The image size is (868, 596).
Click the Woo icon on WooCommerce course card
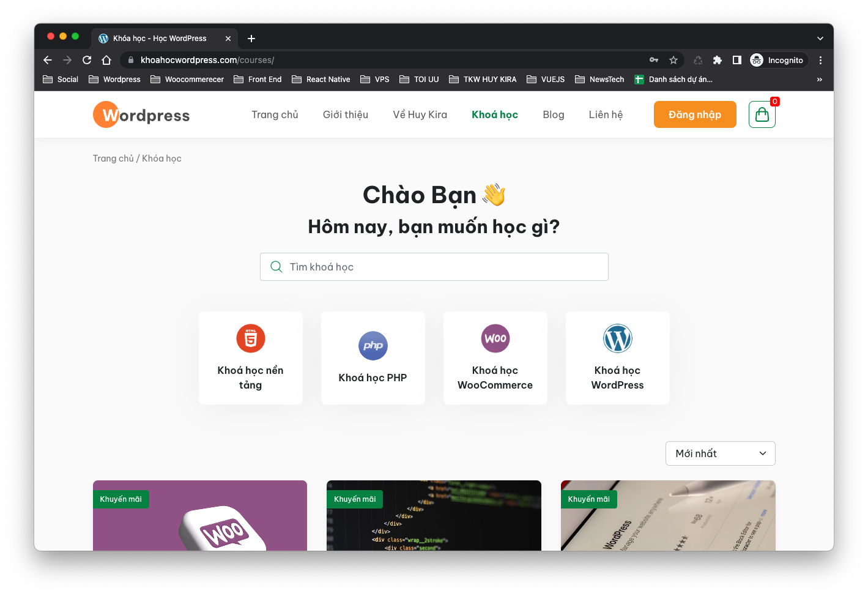pyautogui.click(x=495, y=338)
